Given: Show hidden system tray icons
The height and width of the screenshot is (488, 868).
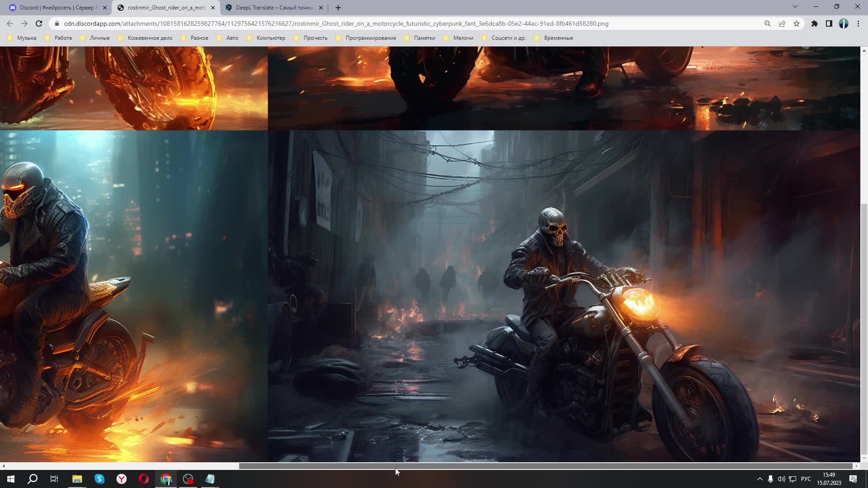Looking at the screenshot, I should 759,479.
